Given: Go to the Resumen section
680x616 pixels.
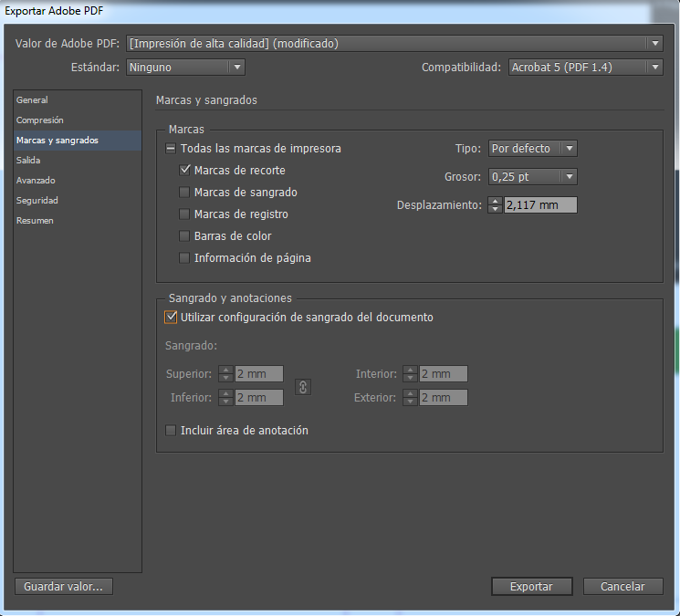Looking at the screenshot, I should [x=78, y=221].
